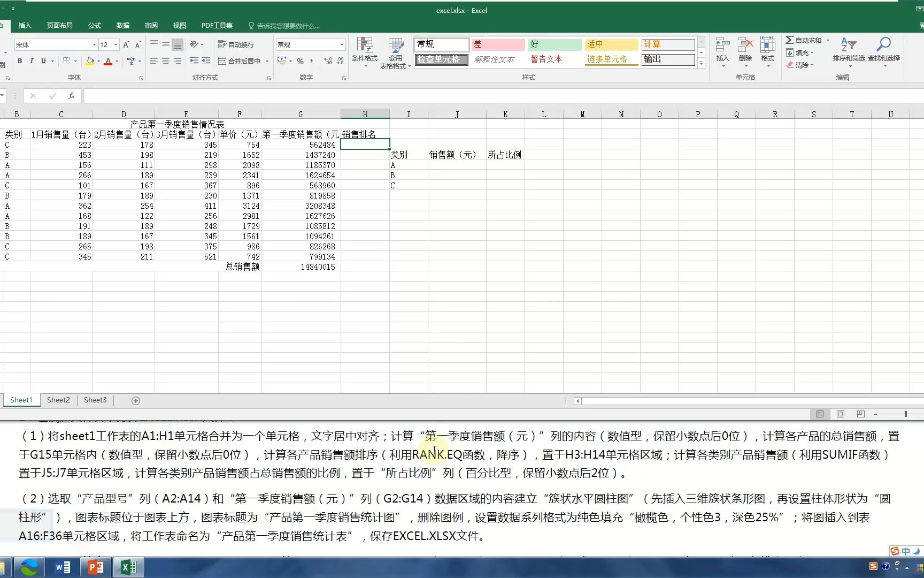Apply percent style format
The width and height of the screenshot is (924, 578).
coord(301,61)
